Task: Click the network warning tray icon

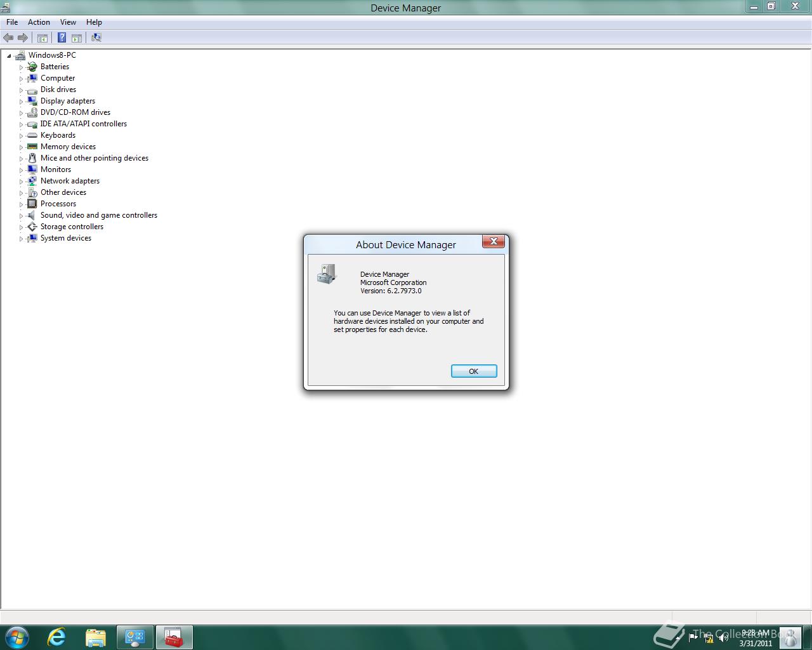Action: [708, 637]
